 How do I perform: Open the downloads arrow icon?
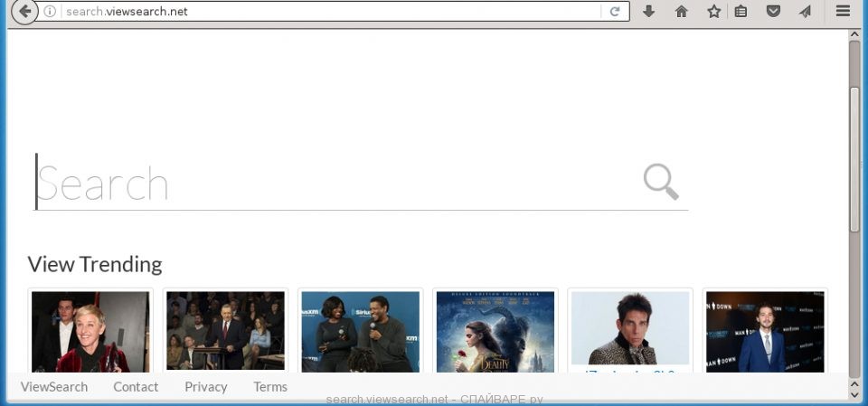[x=648, y=12]
